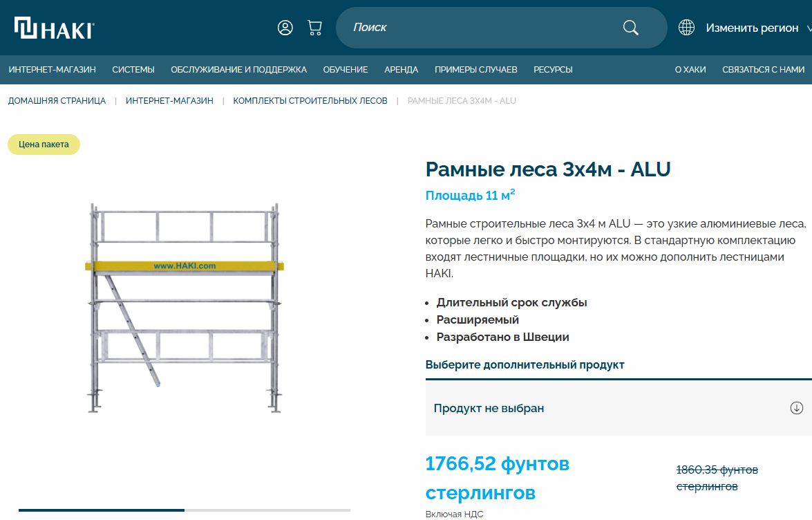Viewport: 812px width, 520px height.
Task: Click the struck-through price 1860,35 фунтов
Action: pyautogui.click(x=717, y=478)
